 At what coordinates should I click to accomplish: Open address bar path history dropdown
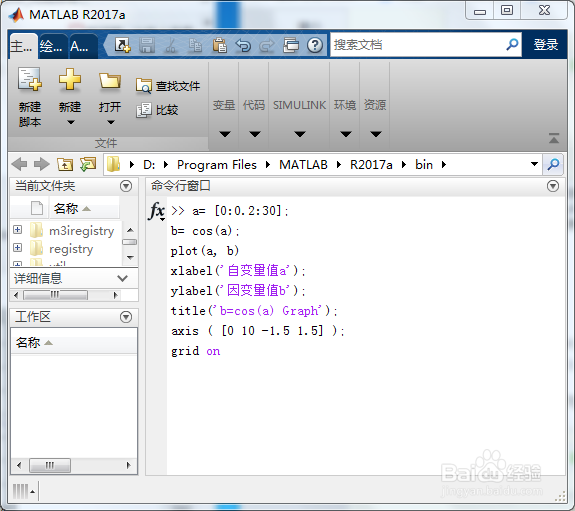pyautogui.click(x=534, y=164)
